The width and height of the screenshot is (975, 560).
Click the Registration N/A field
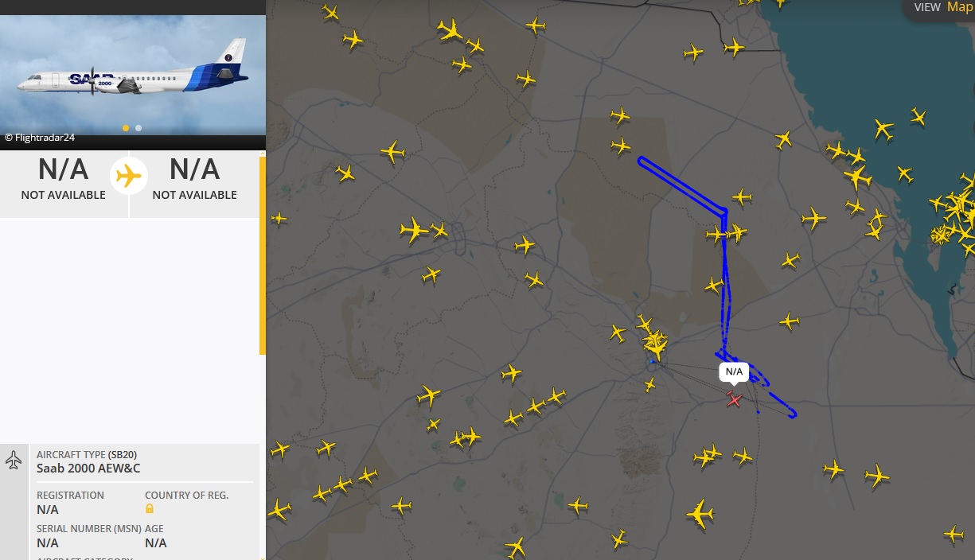click(x=48, y=509)
